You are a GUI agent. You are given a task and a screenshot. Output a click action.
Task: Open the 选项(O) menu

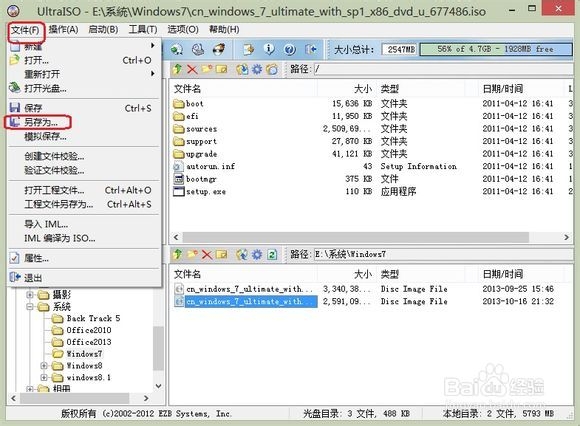pyautogui.click(x=183, y=30)
